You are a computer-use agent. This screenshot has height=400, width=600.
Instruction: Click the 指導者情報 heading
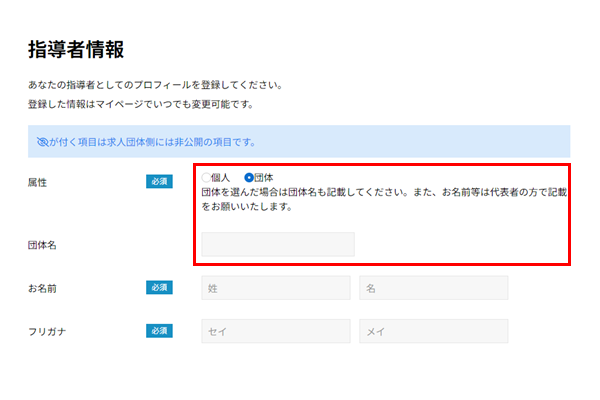76,49
